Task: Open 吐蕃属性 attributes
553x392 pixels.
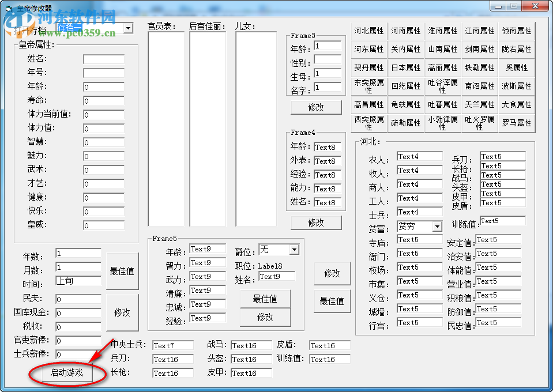Action: tap(442, 104)
